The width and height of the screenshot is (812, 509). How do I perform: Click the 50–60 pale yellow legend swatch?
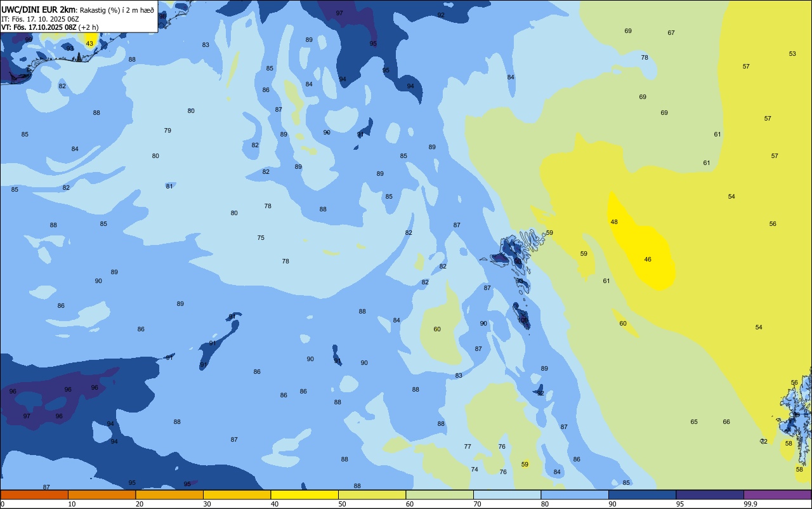(372, 494)
